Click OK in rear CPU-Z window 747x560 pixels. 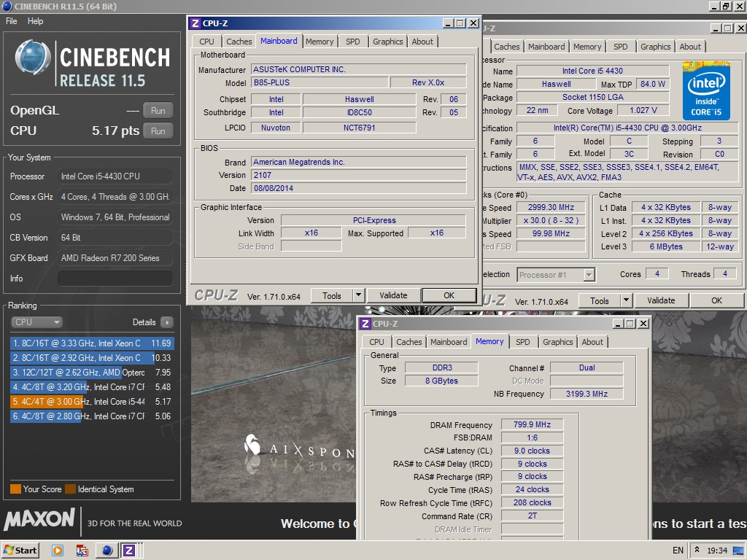pyautogui.click(x=716, y=300)
